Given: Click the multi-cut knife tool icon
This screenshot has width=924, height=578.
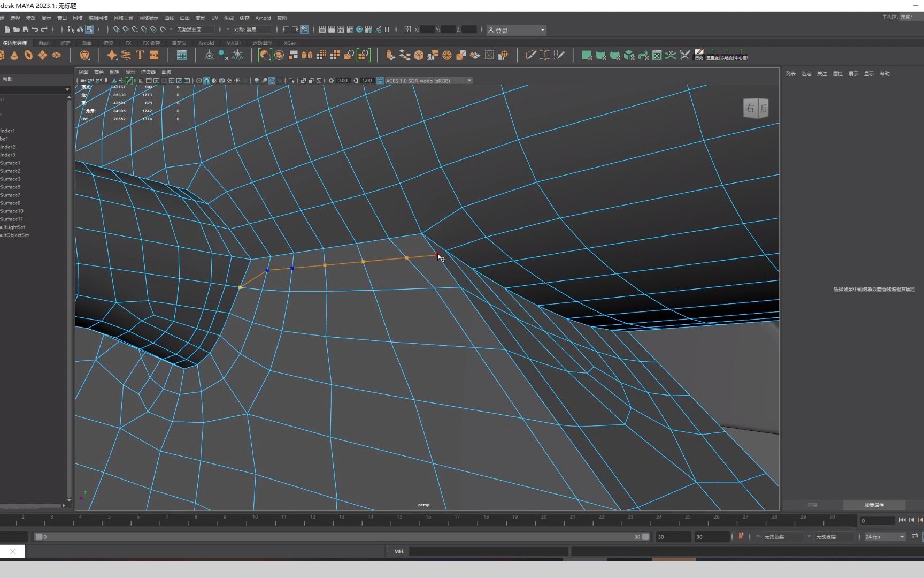Looking at the screenshot, I should (x=530, y=55).
